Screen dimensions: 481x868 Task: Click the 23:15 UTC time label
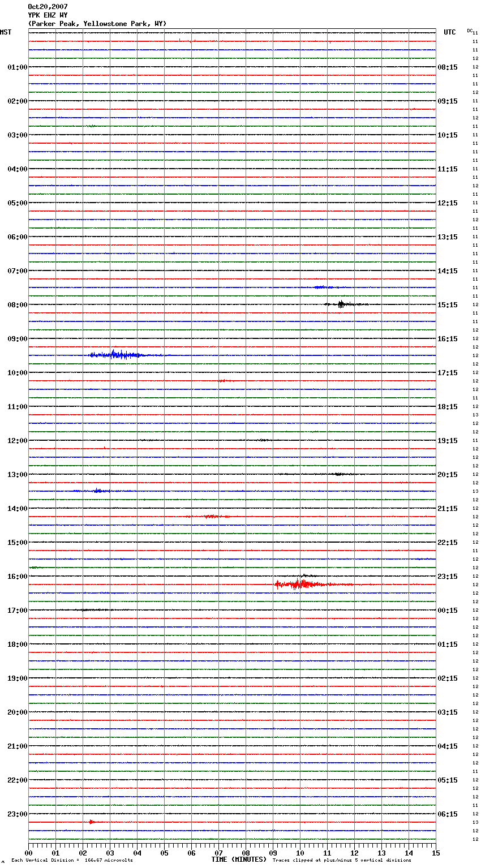click(448, 577)
